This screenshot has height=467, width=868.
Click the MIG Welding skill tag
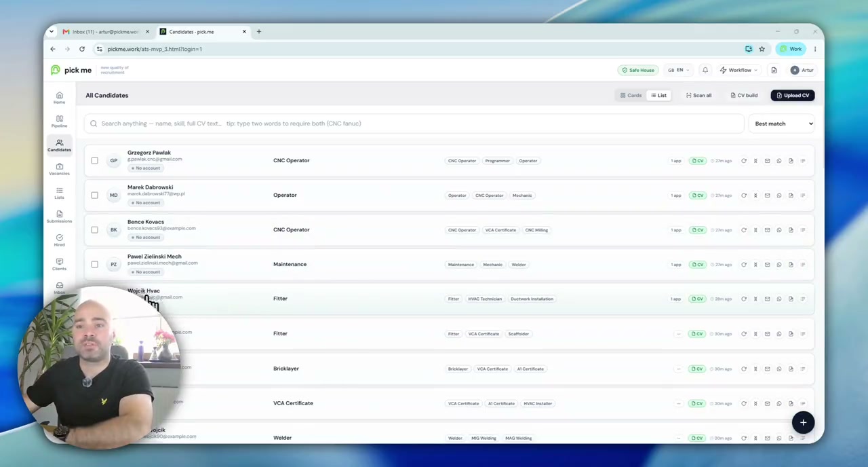pyautogui.click(x=484, y=438)
